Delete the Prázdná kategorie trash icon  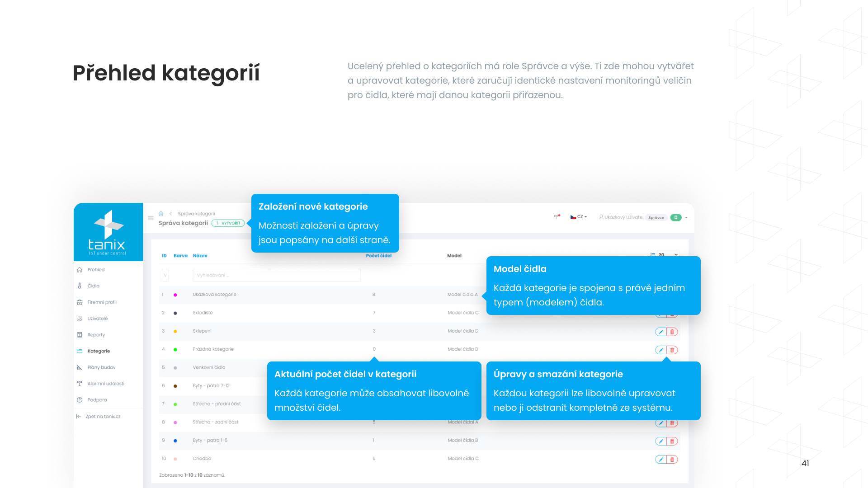[672, 350]
